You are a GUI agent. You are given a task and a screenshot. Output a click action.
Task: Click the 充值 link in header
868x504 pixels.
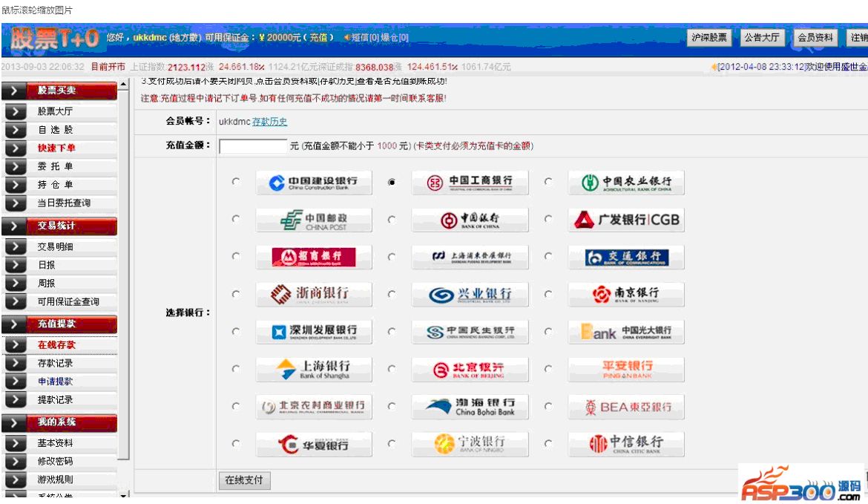(x=318, y=38)
